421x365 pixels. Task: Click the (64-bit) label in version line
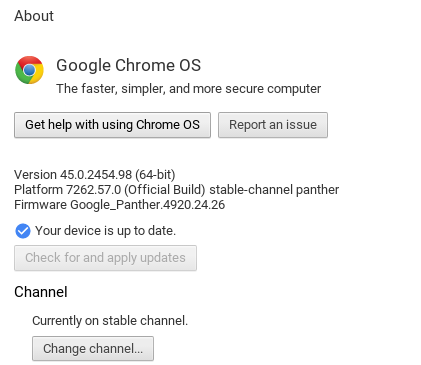click(x=155, y=175)
